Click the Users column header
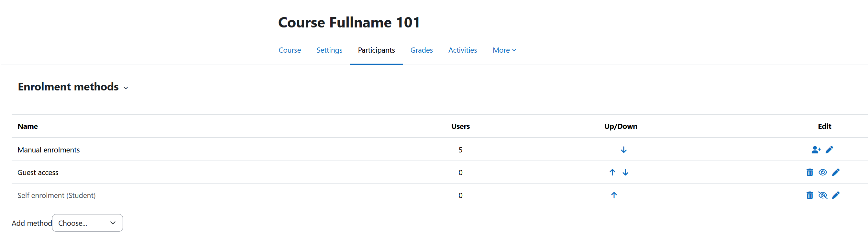Viewport: 868px width, 239px height. 460,126
